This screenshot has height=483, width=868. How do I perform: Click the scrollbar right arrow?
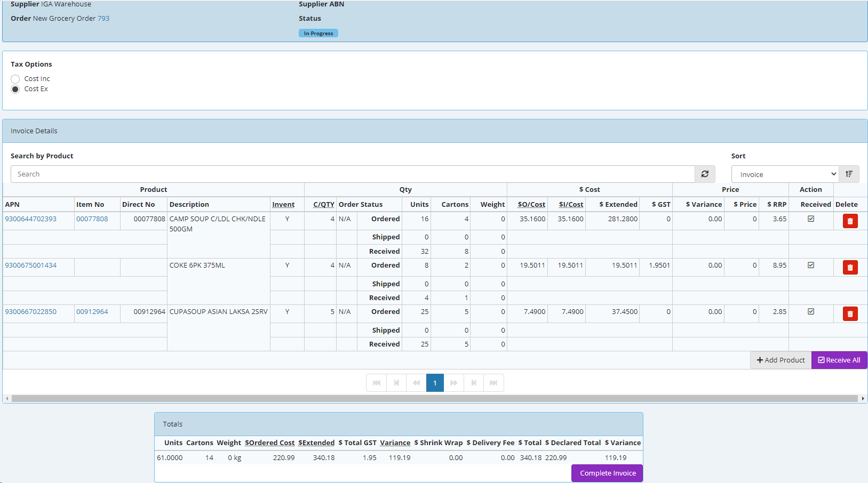pyautogui.click(x=863, y=398)
